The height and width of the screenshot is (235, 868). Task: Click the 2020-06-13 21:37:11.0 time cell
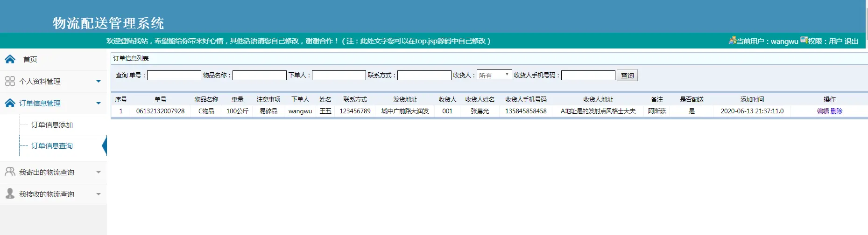pos(752,111)
